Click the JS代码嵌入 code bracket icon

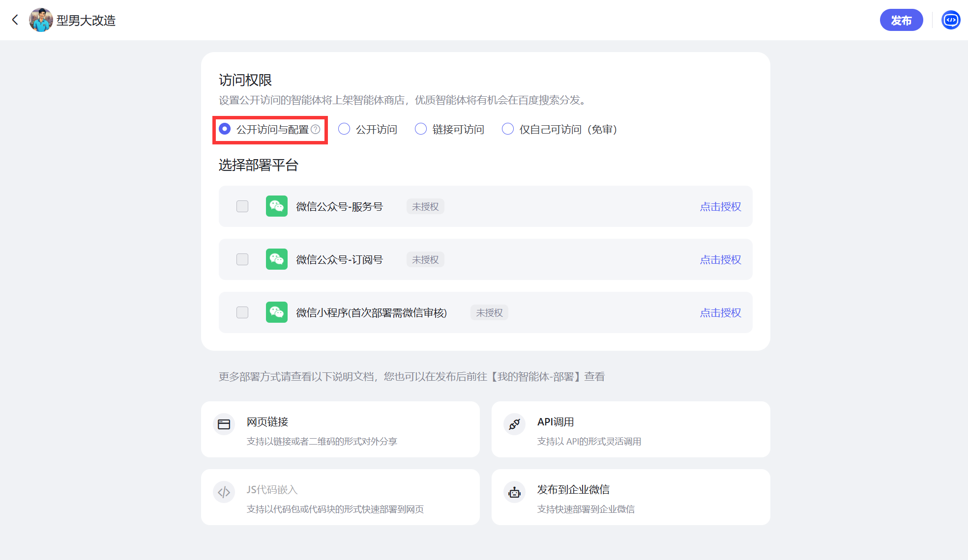coord(224,492)
